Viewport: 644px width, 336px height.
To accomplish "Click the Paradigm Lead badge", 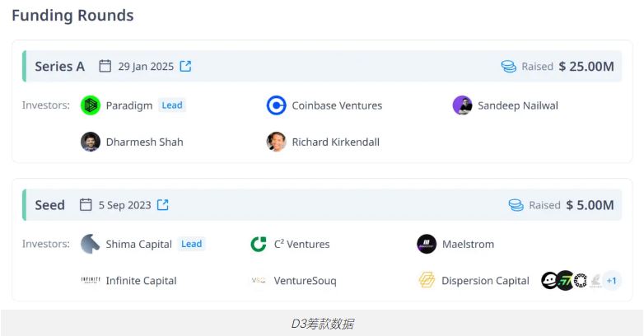I will coord(171,105).
